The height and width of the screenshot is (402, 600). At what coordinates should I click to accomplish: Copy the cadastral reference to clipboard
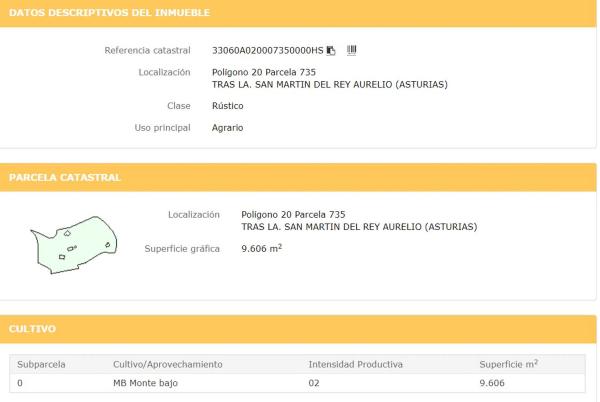click(331, 50)
